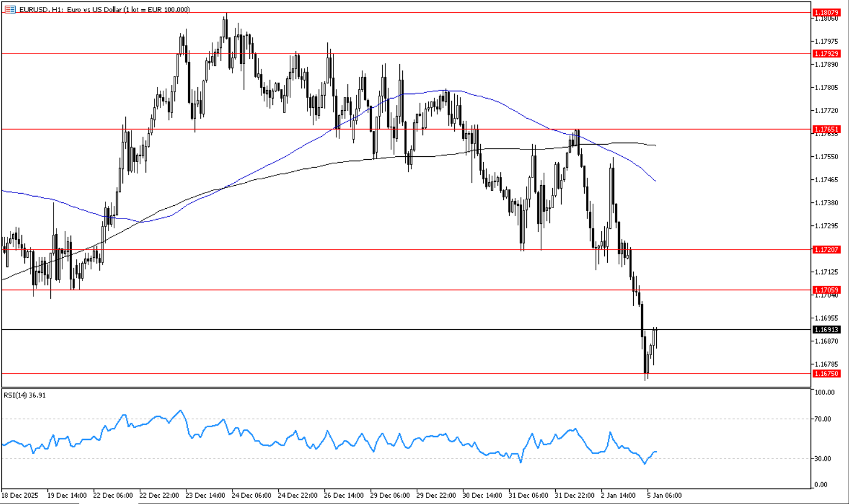The image size is (849, 504).
Task: Click the EURUSD chart icon at top-left
Action: (x=10, y=9)
